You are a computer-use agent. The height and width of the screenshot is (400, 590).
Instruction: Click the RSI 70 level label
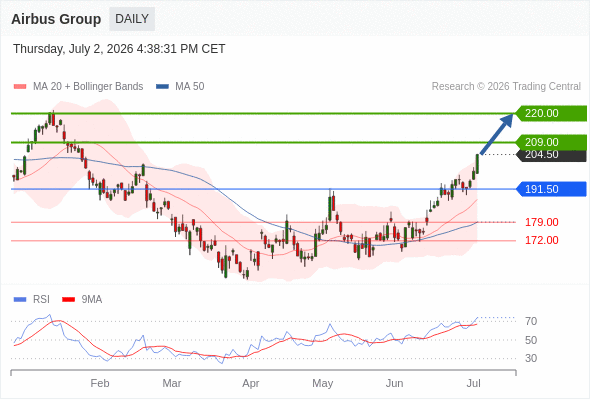point(531,321)
